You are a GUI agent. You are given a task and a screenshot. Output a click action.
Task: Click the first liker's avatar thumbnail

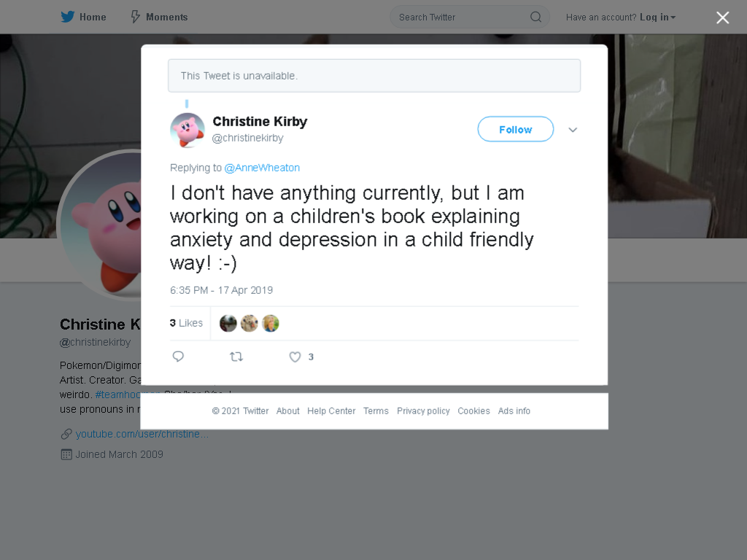[228, 323]
